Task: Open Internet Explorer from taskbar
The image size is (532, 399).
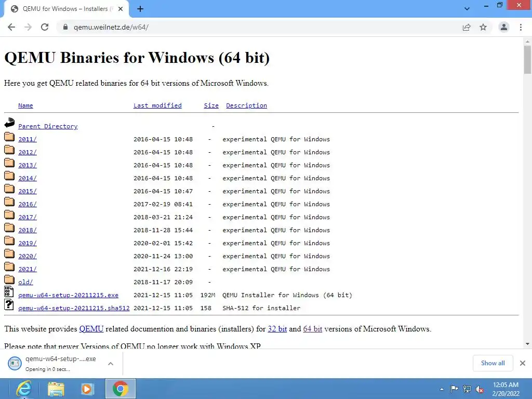Action: pyautogui.click(x=24, y=389)
